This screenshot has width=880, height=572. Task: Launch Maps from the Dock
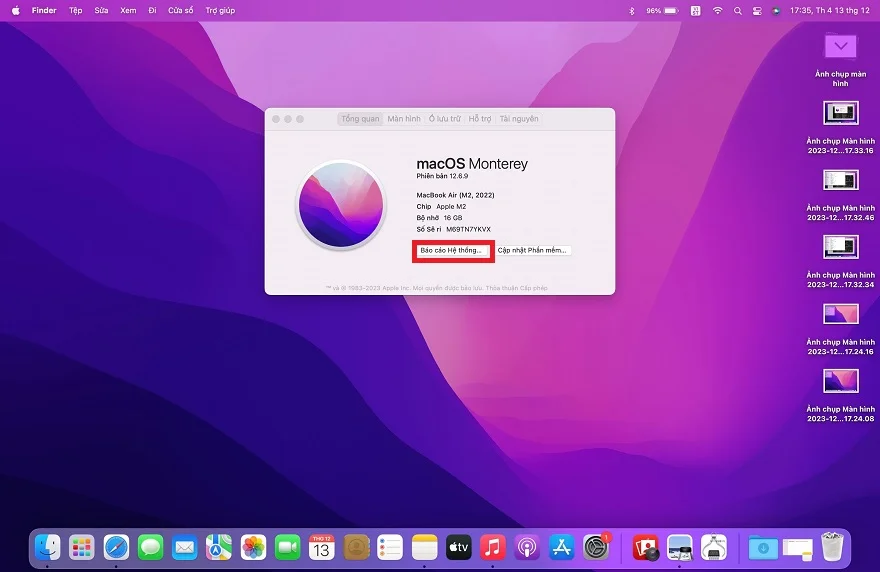point(219,547)
